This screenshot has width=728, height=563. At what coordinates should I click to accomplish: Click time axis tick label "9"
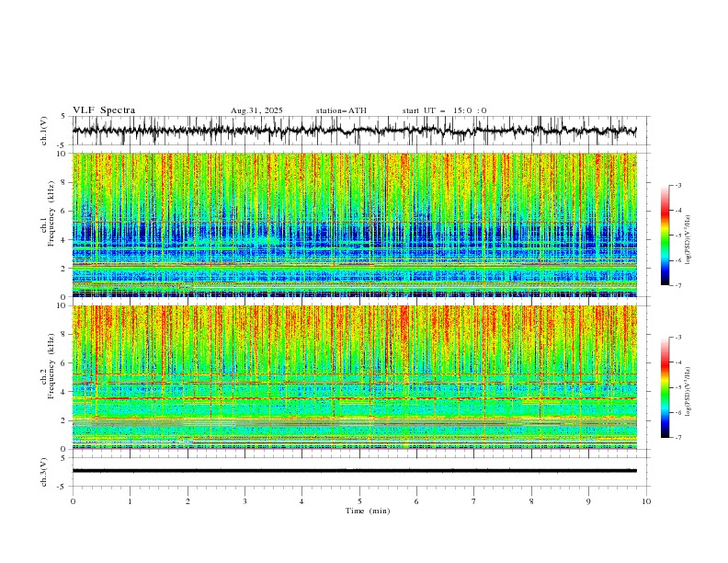pos(588,501)
